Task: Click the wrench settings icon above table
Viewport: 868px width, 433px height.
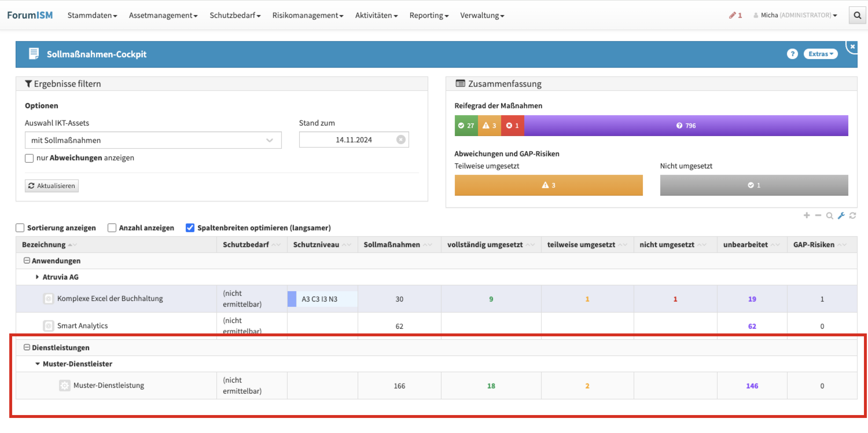Action: tap(841, 216)
